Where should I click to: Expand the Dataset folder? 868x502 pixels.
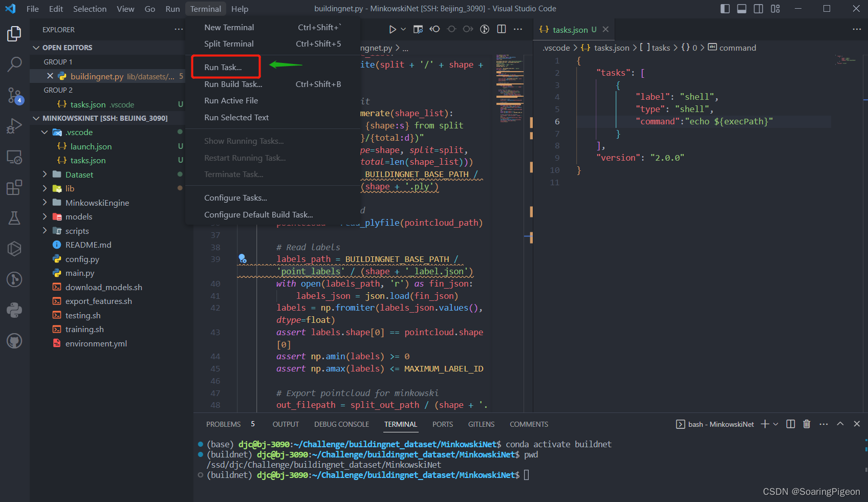pos(45,174)
